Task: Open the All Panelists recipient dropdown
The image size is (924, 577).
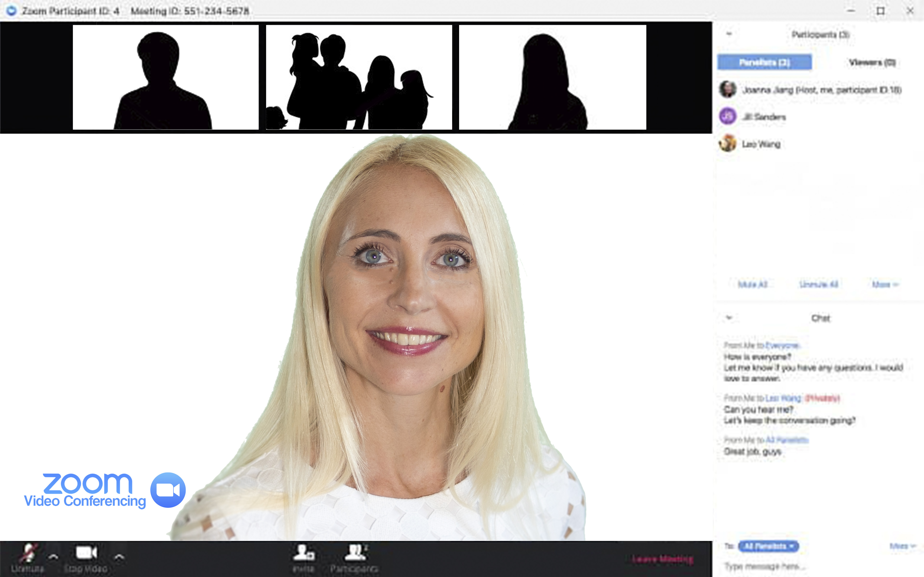Action: point(768,546)
